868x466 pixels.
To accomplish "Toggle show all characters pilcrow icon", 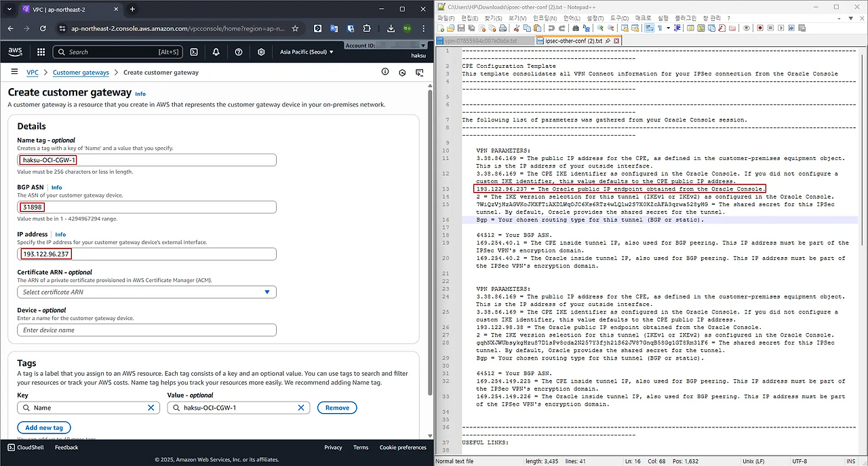I will [659, 28].
